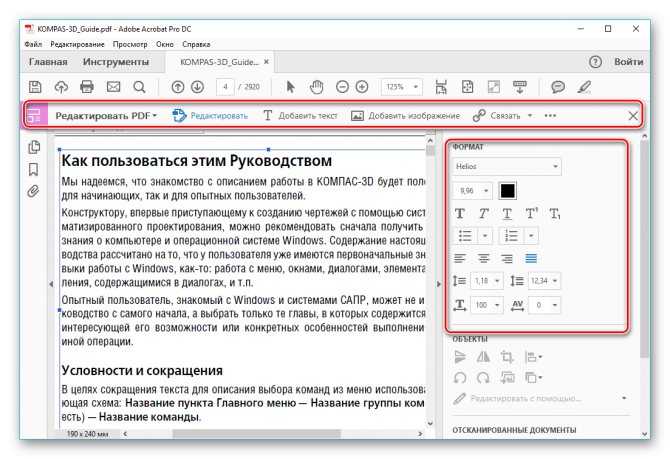Open the attachments paperclip panel
Image resolution: width=670 pixels, height=459 pixels.
(x=33, y=191)
